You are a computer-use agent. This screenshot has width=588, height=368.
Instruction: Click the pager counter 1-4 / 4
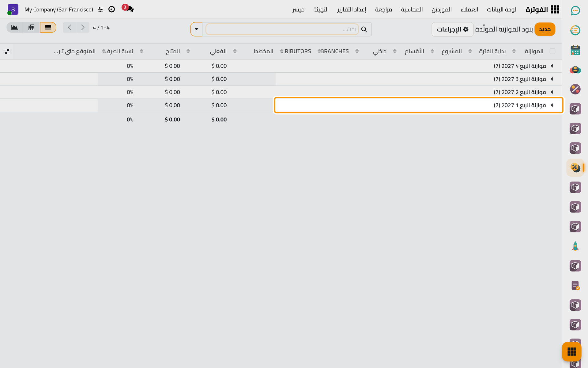pos(101,28)
